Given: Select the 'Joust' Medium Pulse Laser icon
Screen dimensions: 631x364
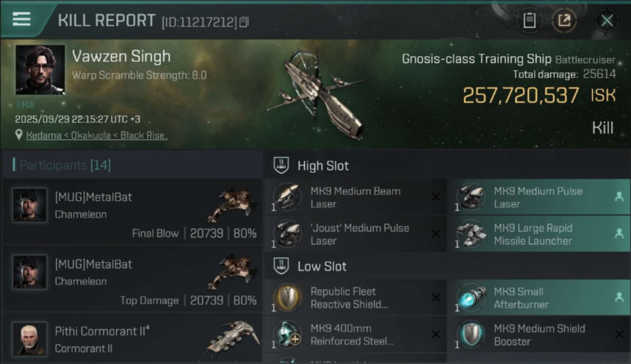Looking at the screenshot, I should [286, 233].
